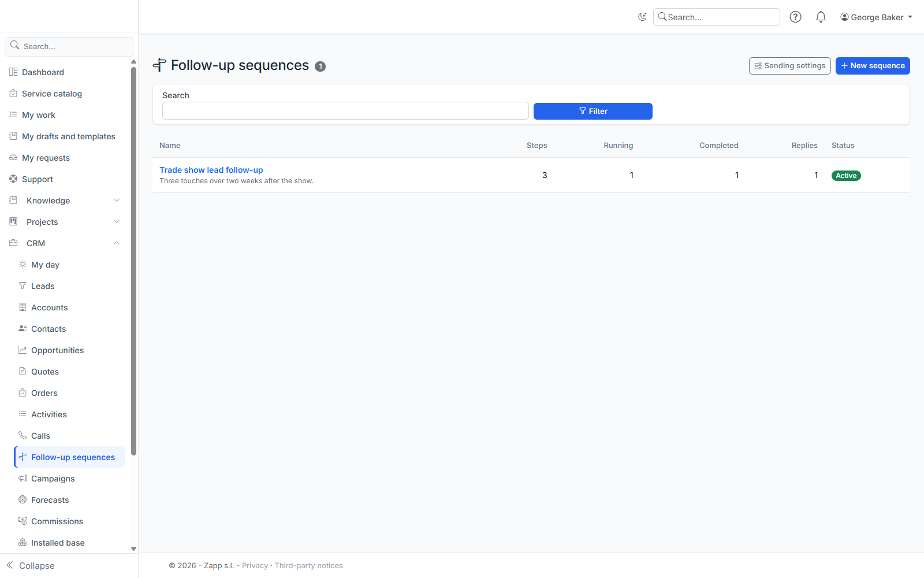Click the Name column header
924x578 pixels.
tap(170, 146)
